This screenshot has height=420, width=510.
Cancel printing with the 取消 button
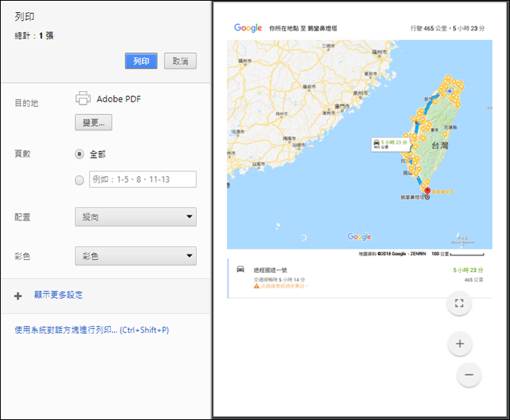coord(180,61)
